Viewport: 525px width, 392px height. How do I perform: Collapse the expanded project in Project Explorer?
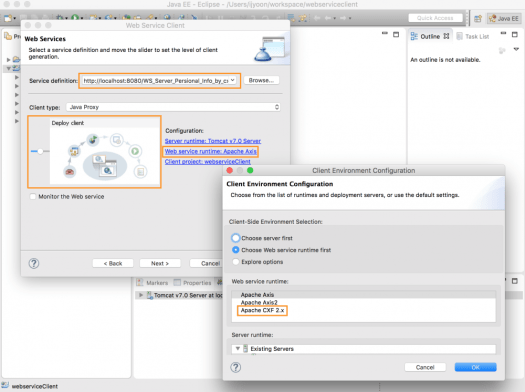pos(9,68)
